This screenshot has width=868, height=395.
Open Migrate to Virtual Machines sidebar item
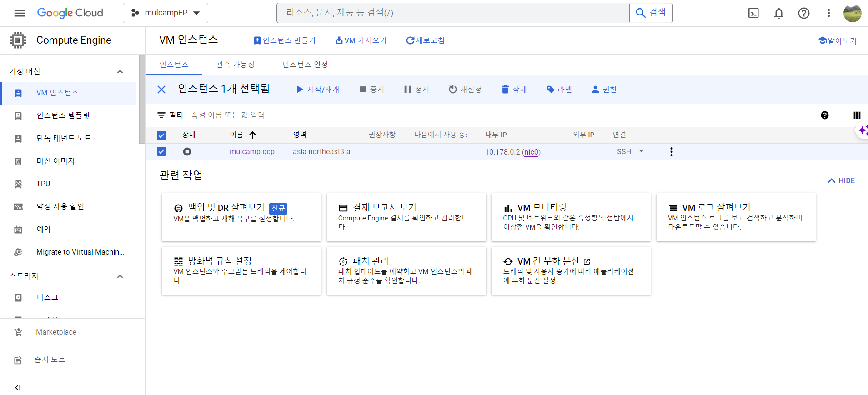coord(68,252)
